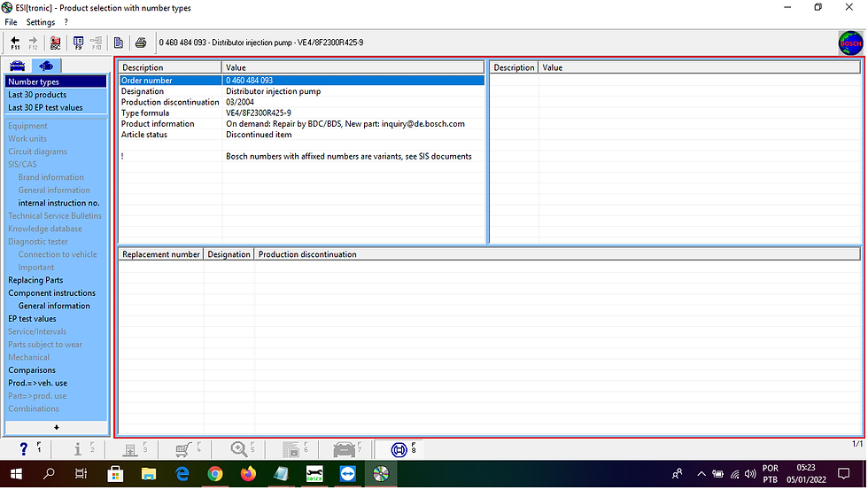Click the Bosch globe logo
This screenshot has width=868, height=490.
coord(850,43)
